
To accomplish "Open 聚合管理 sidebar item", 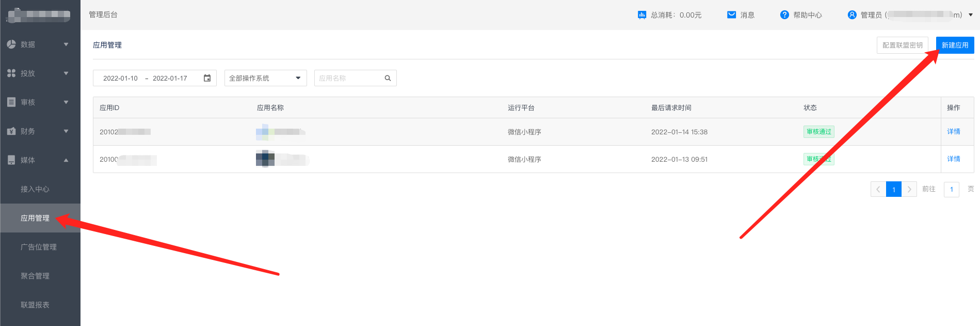I will (x=35, y=276).
